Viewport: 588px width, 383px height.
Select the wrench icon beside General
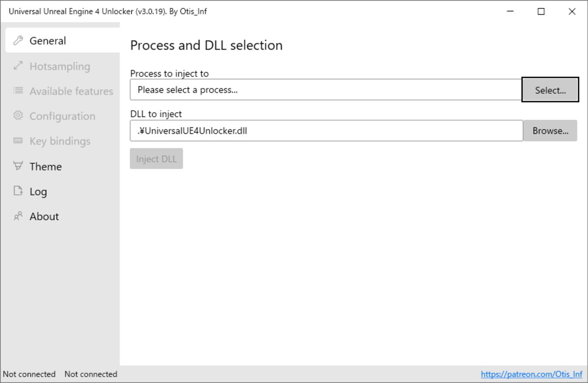(x=19, y=41)
